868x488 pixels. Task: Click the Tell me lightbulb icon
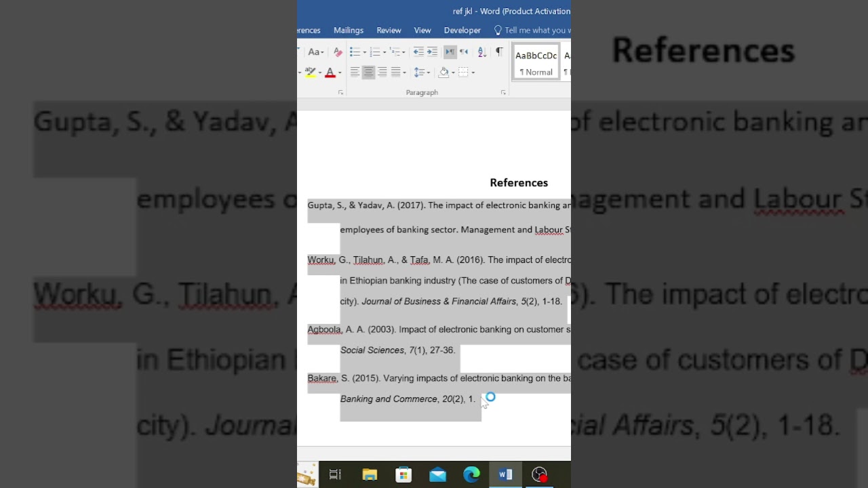(498, 30)
